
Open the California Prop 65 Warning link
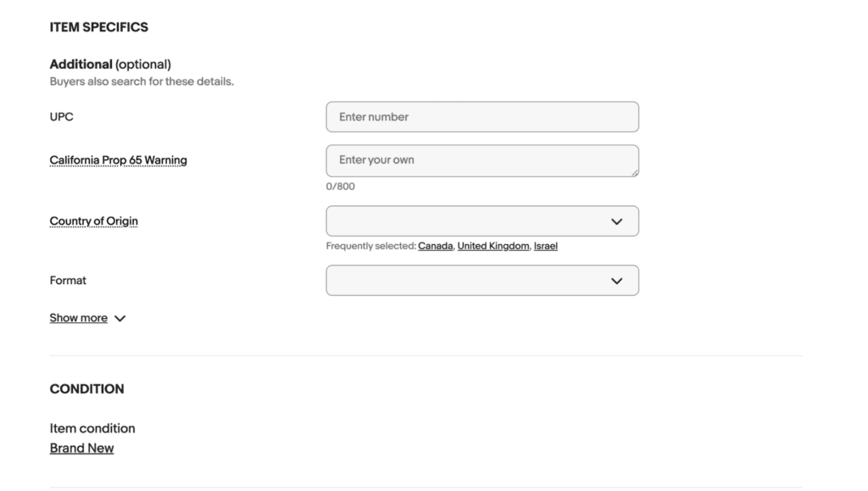pyautogui.click(x=118, y=159)
